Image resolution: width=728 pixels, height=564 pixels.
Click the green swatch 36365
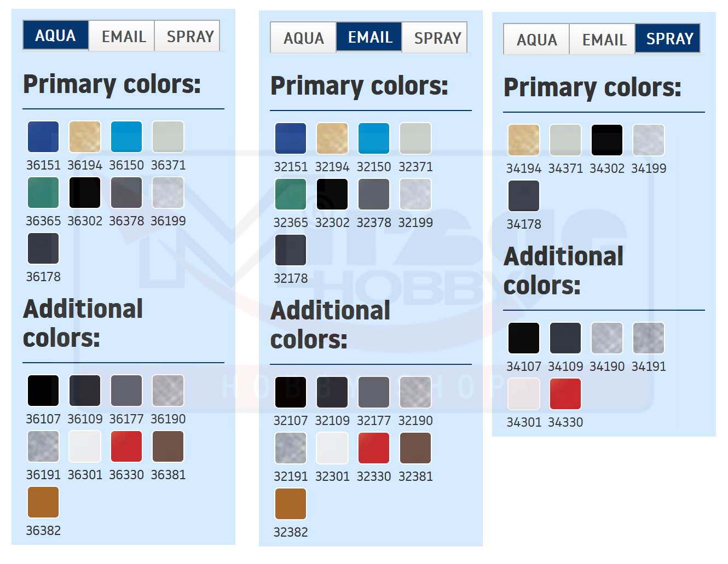(43, 193)
